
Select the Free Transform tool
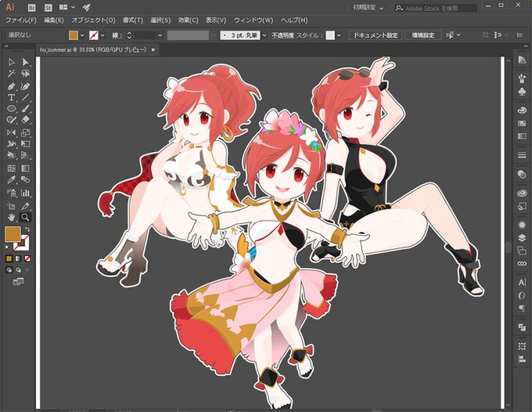coord(25,143)
